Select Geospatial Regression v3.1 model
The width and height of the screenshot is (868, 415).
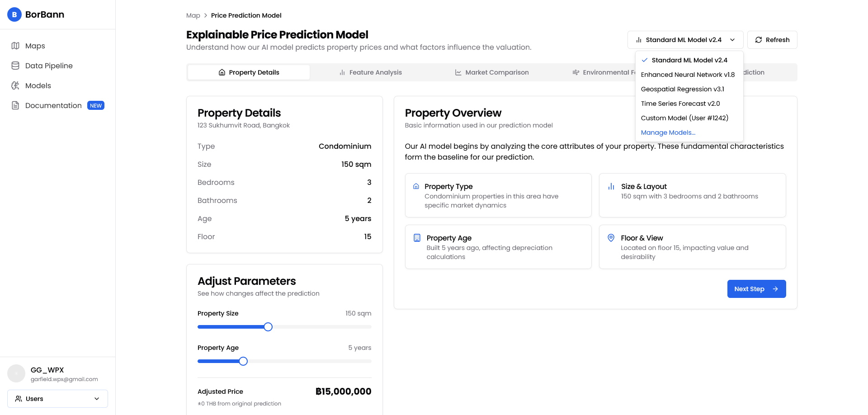coord(682,89)
